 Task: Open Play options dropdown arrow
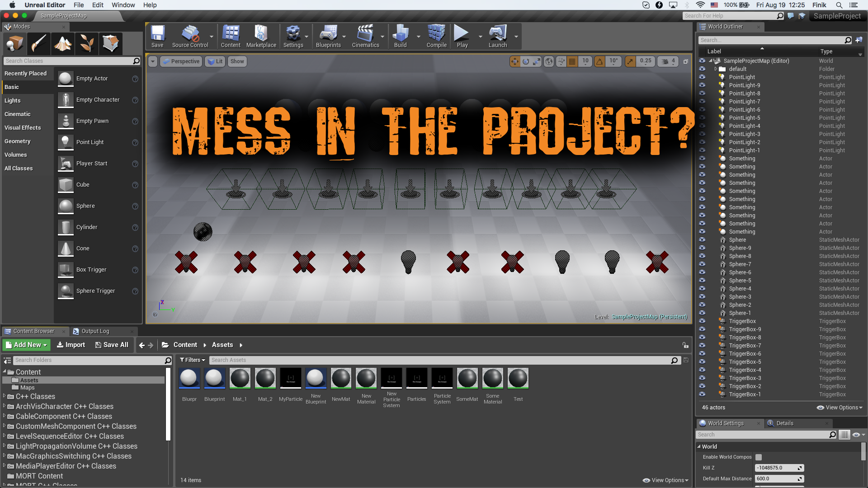pyautogui.click(x=480, y=37)
